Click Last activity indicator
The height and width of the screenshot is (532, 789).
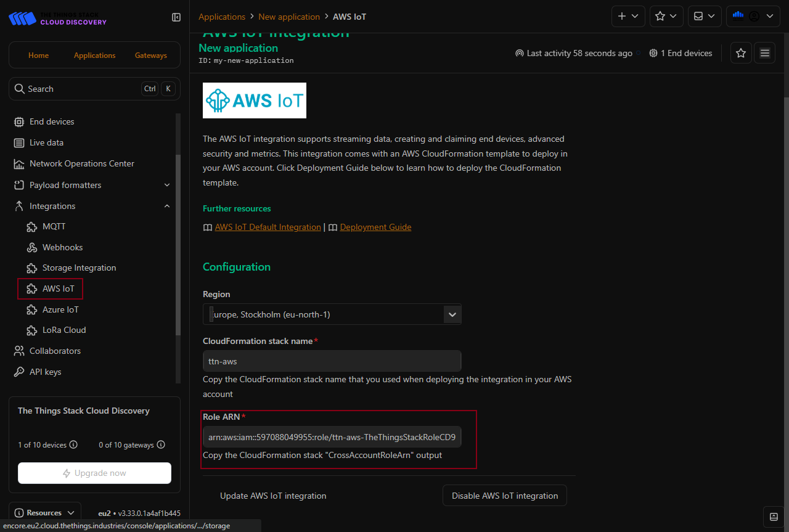click(x=574, y=53)
